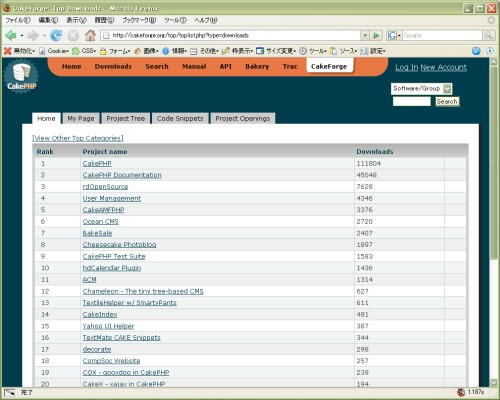Switch to the Code Snippets tab

pyautogui.click(x=180, y=118)
